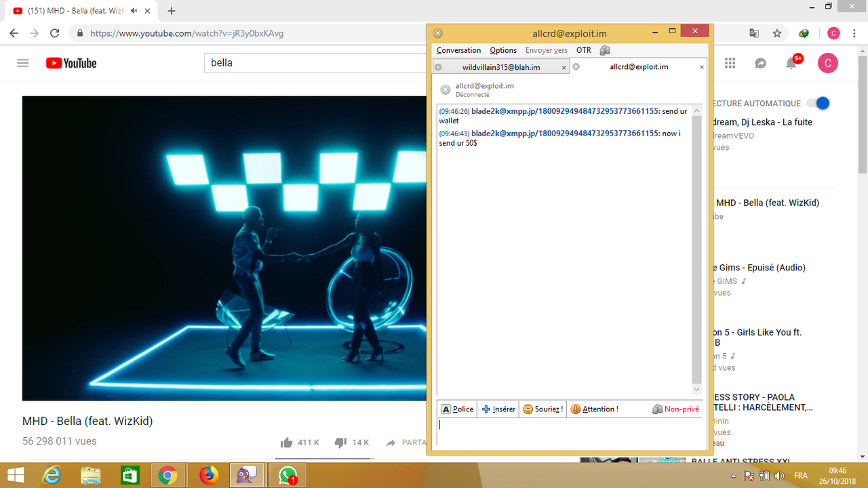Click the Bella video player frame
The width and height of the screenshot is (868, 488).
[x=224, y=248]
